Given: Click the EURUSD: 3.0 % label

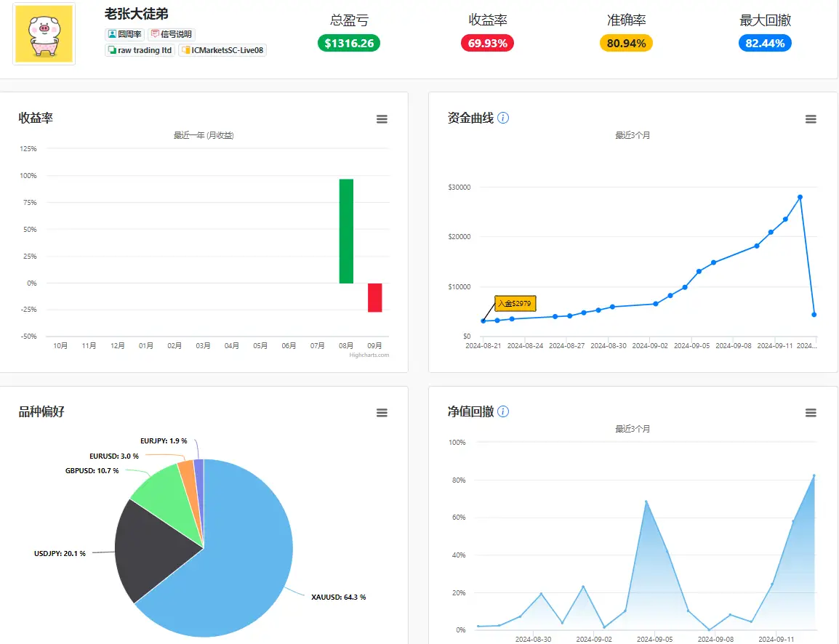Looking at the screenshot, I should 114,456.
